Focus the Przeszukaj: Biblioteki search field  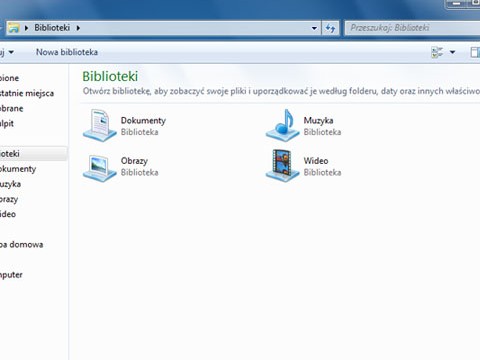point(413,28)
